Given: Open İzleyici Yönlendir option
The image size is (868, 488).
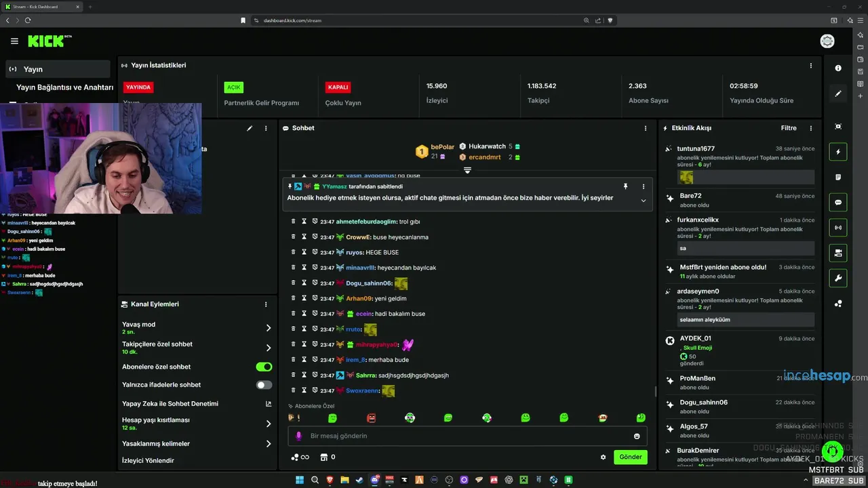Looking at the screenshot, I should pos(148,461).
